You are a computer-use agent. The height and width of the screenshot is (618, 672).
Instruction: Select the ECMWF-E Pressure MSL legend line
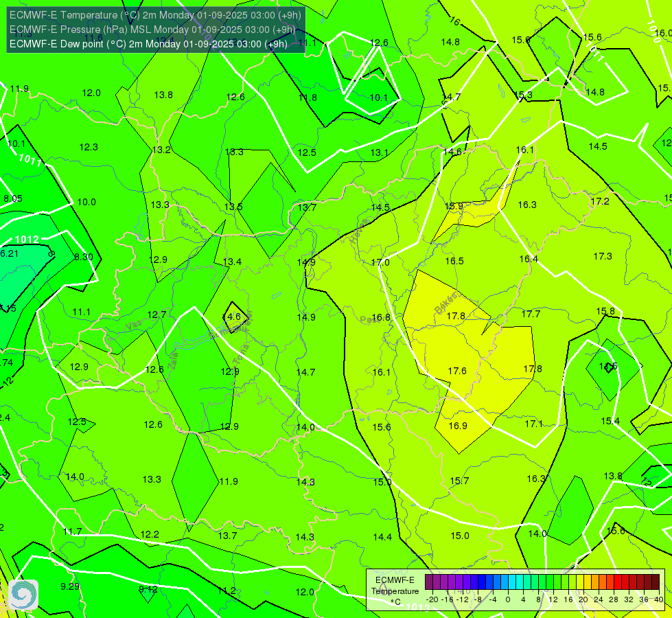[x=152, y=30]
